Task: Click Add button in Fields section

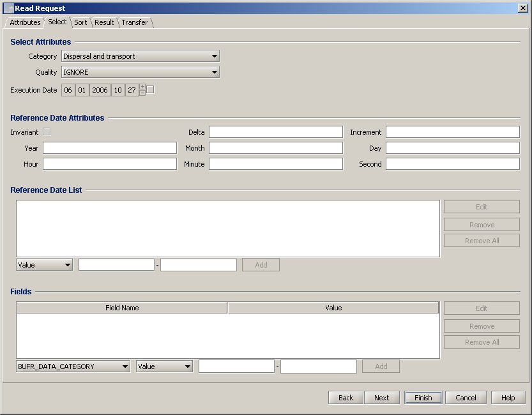Action: click(x=381, y=366)
